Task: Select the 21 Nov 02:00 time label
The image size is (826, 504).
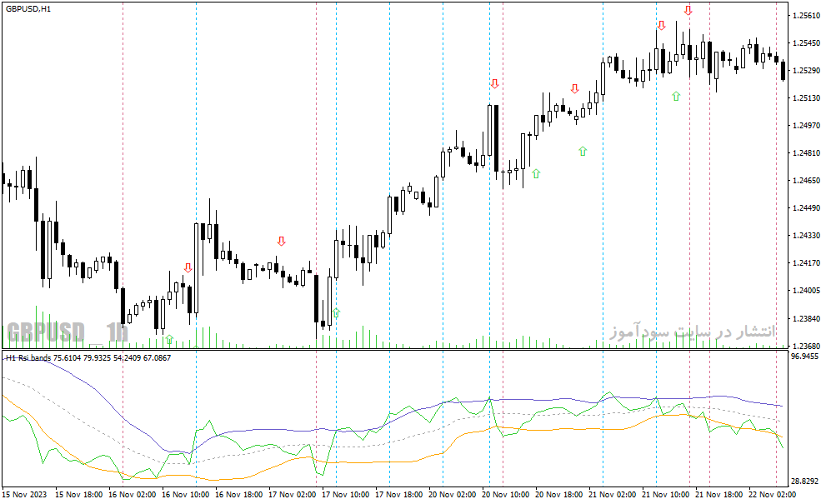Action: (x=612, y=495)
